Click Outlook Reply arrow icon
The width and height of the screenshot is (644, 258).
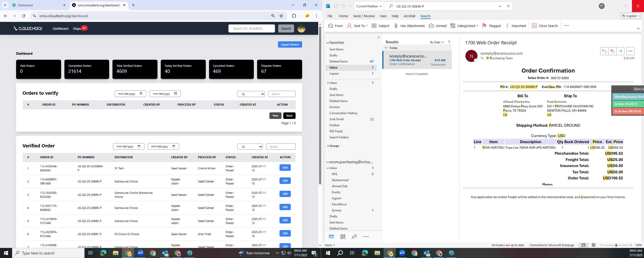604,51
